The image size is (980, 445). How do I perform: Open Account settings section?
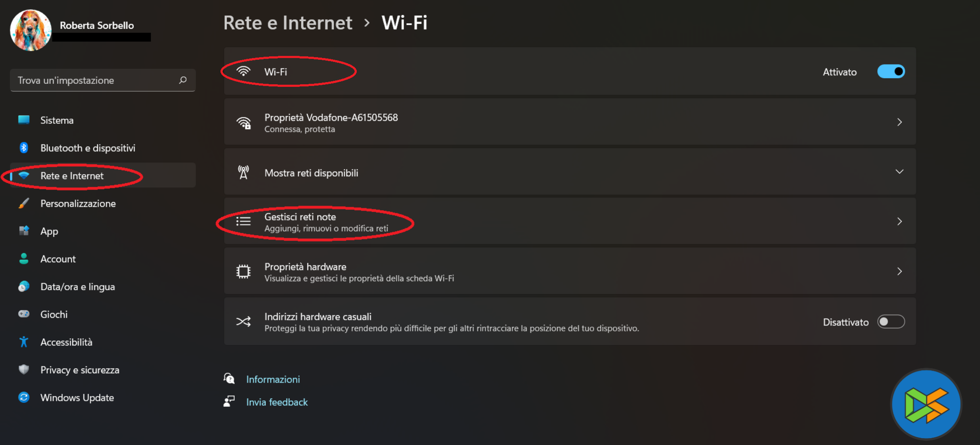pyautogui.click(x=58, y=259)
